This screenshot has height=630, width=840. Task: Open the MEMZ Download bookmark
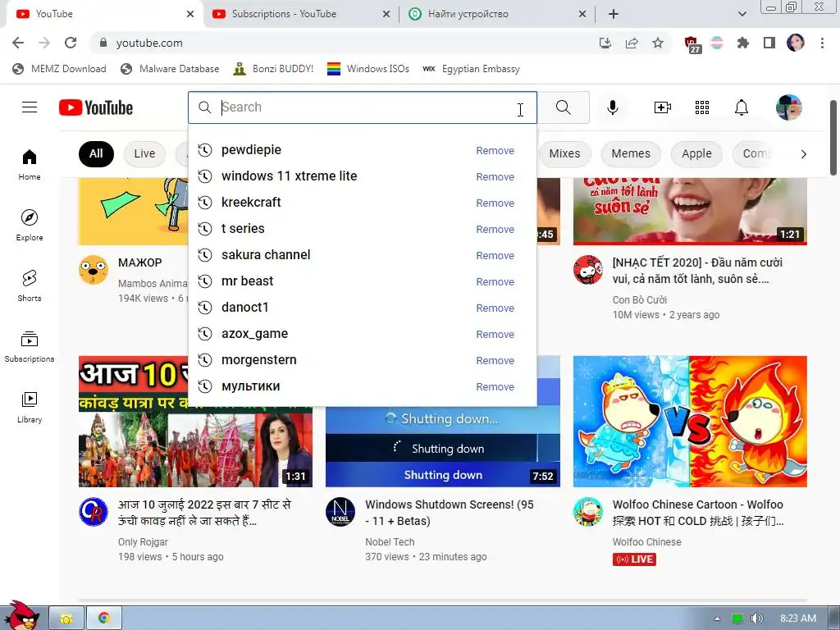click(x=59, y=69)
